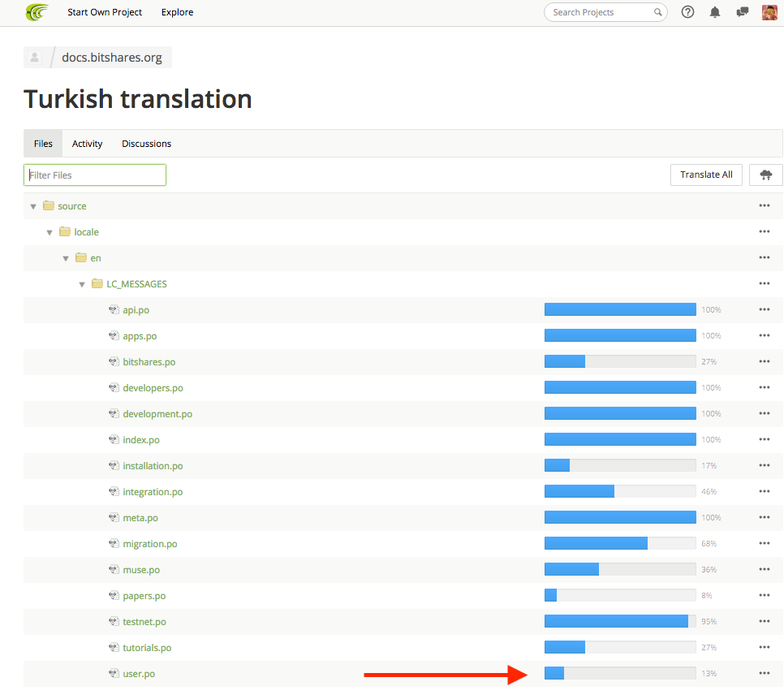Click the Crowdin logo icon
Image resolution: width=784 pixels, height=699 pixels.
click(x=37, y=12)
